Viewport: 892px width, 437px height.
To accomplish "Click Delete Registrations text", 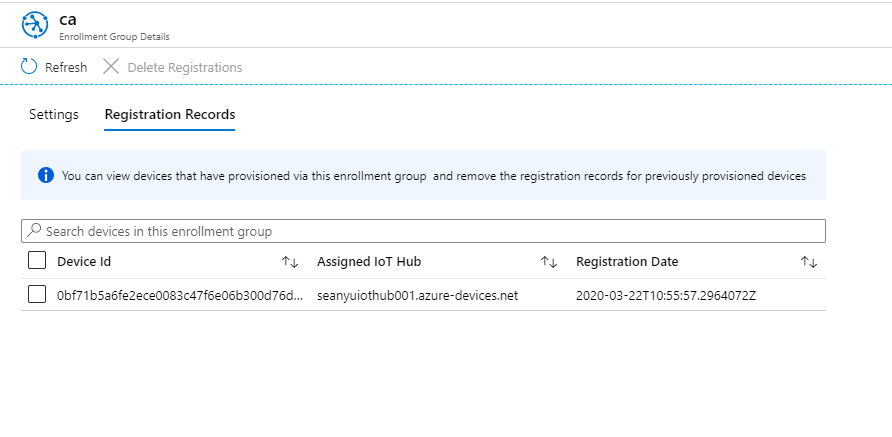I will pos(185,67).
